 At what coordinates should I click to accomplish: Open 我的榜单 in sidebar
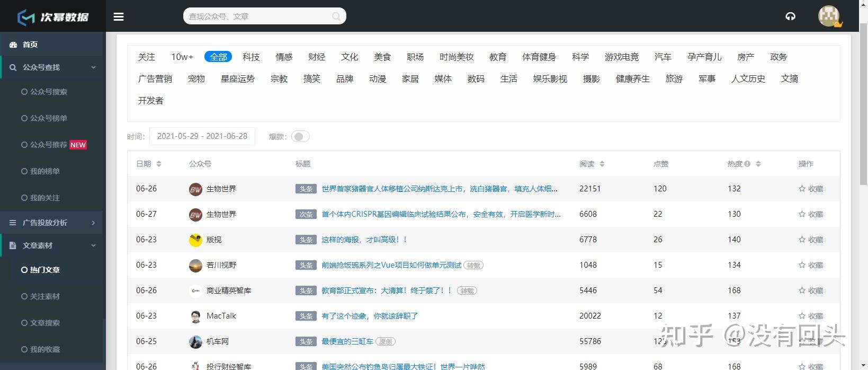tap(40, 171)
